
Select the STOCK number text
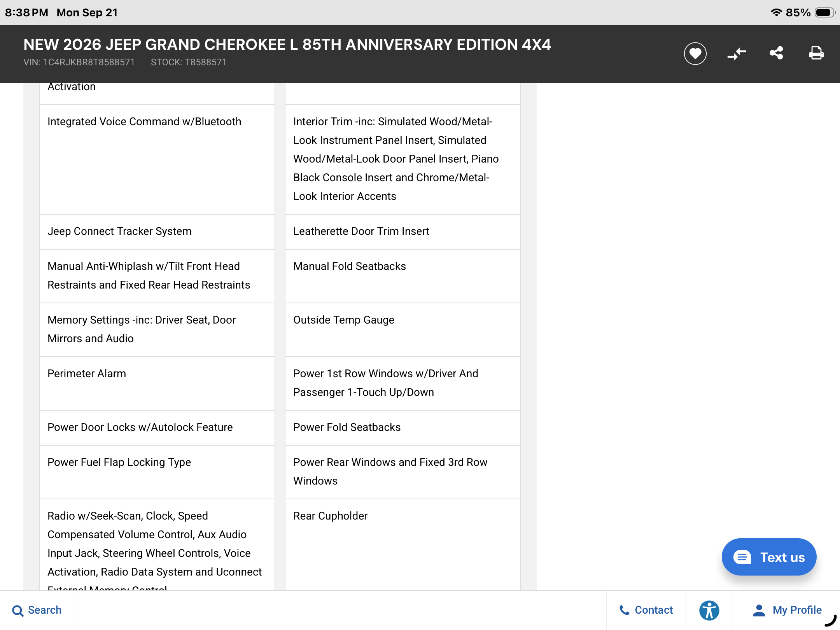click(x=189, y=62)
